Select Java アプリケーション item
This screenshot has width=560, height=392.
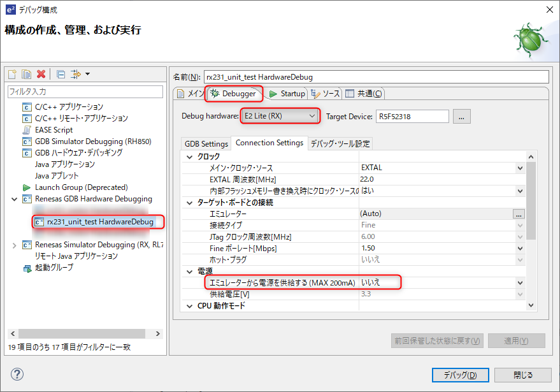(x=64, y=164)
